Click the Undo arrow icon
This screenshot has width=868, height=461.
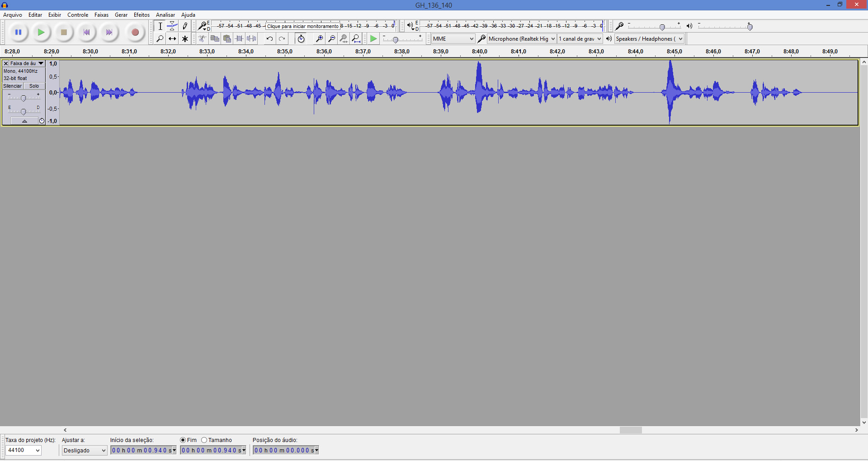[x=269, y=39]
